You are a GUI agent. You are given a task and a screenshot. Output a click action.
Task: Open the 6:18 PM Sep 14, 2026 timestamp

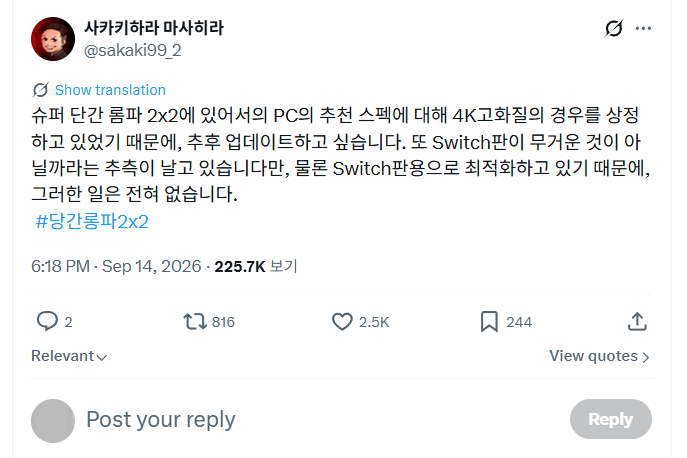click(116, 266)
